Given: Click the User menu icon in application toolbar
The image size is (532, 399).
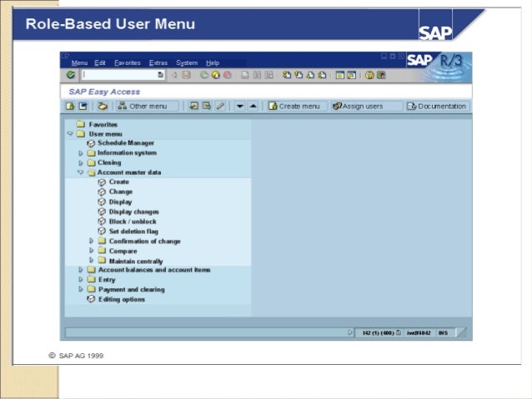Looking at the screenshot, I should coord(70,106).
